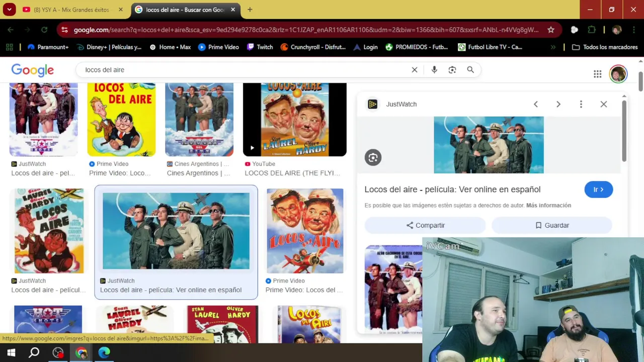
Task: Close the locos del aire tab
Action: 233,10
